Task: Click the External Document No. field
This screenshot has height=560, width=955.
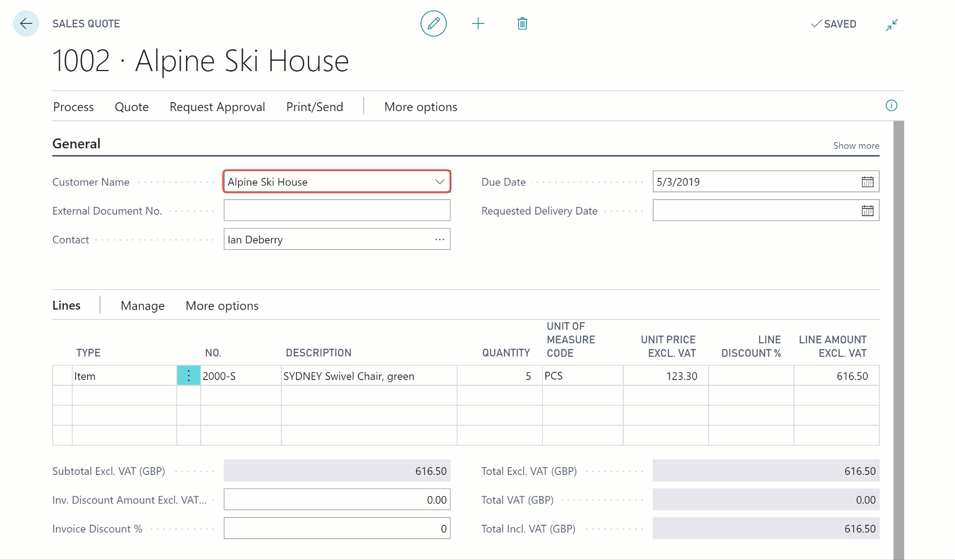Action: click(337, 211)
